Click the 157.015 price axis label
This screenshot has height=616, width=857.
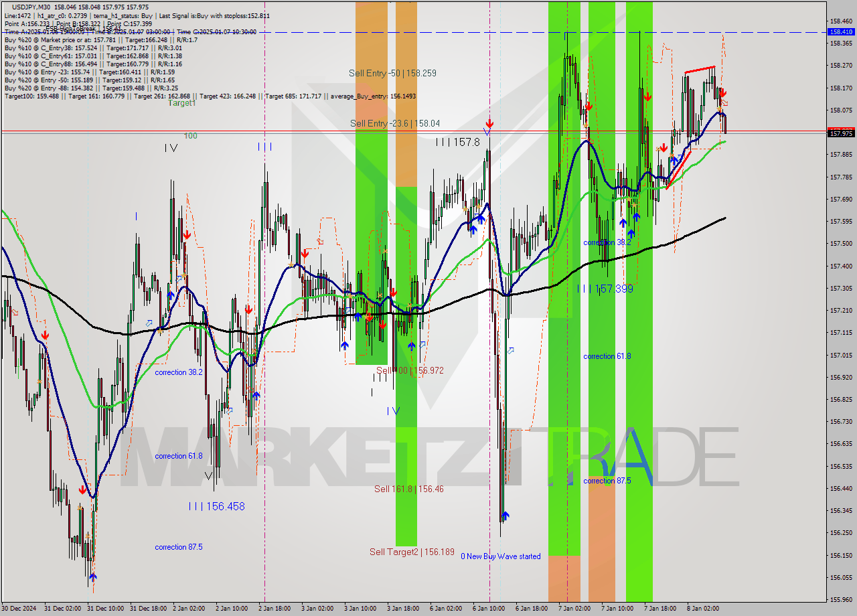[841, 355]
